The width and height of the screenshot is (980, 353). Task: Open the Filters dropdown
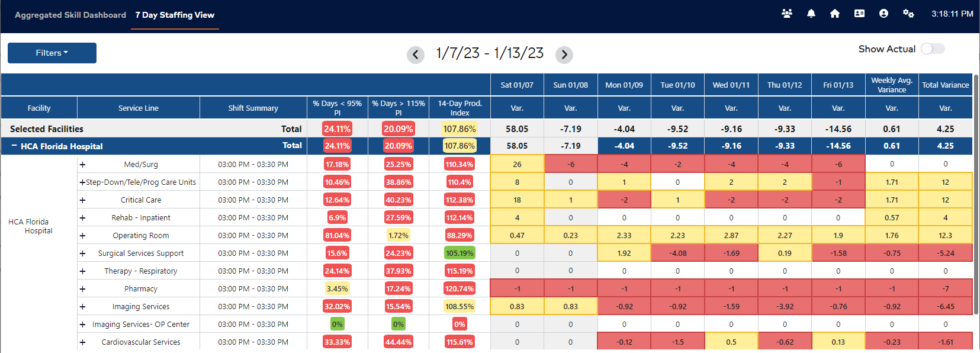52,53
